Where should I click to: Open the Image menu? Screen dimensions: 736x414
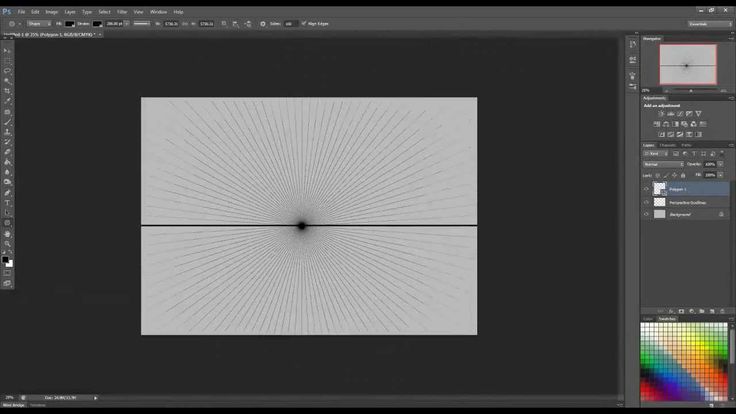(x=52, y=12)
